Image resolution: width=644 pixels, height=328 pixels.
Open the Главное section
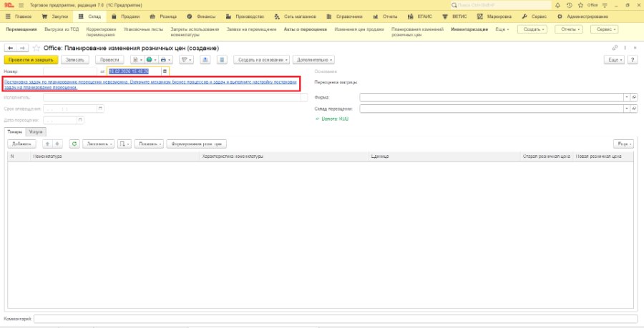click(19, 17)
